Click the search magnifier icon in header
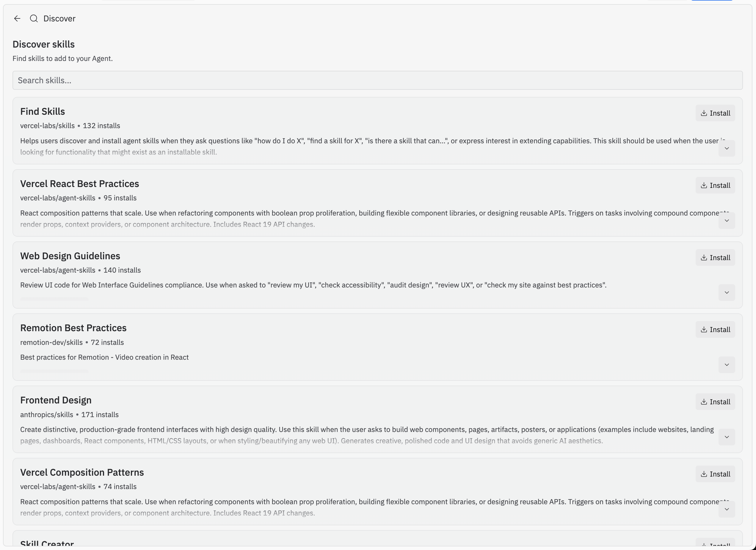 pos(33,18)
